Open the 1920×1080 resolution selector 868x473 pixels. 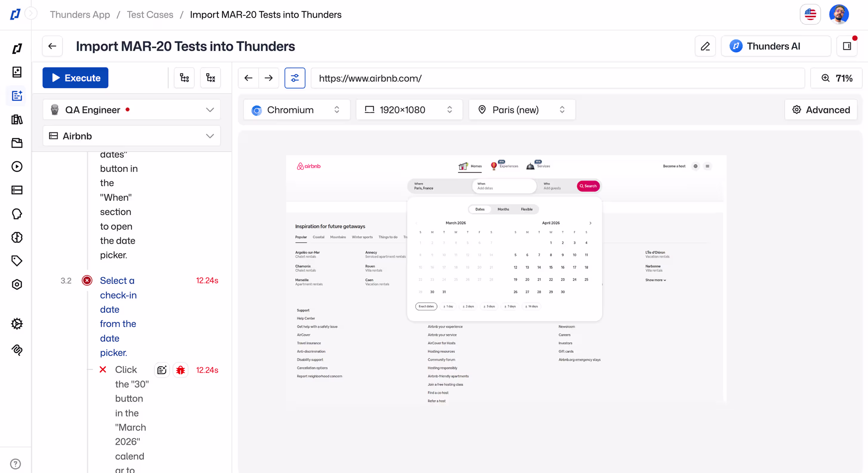pyautogui.click(x=410, y=110)
